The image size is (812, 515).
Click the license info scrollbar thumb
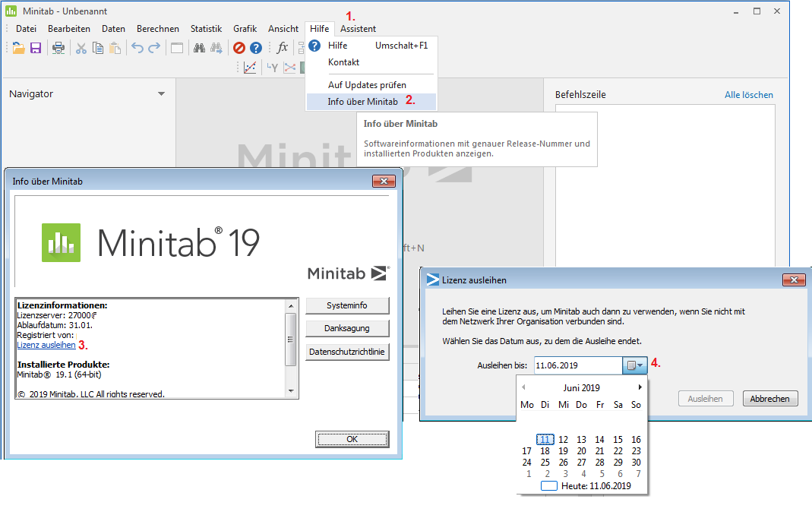[290, 340]
